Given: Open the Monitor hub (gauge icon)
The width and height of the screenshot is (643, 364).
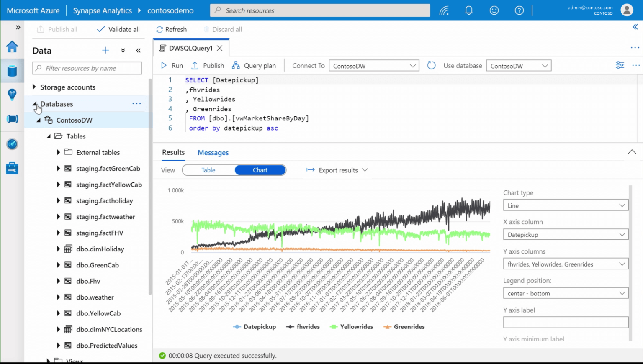Looking at the screenshot, I should [12, 144].
